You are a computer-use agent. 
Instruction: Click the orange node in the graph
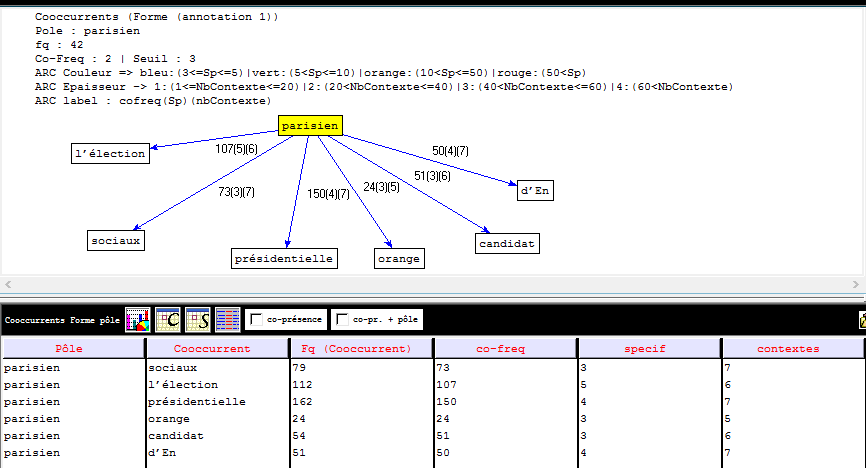coord(399,258)
